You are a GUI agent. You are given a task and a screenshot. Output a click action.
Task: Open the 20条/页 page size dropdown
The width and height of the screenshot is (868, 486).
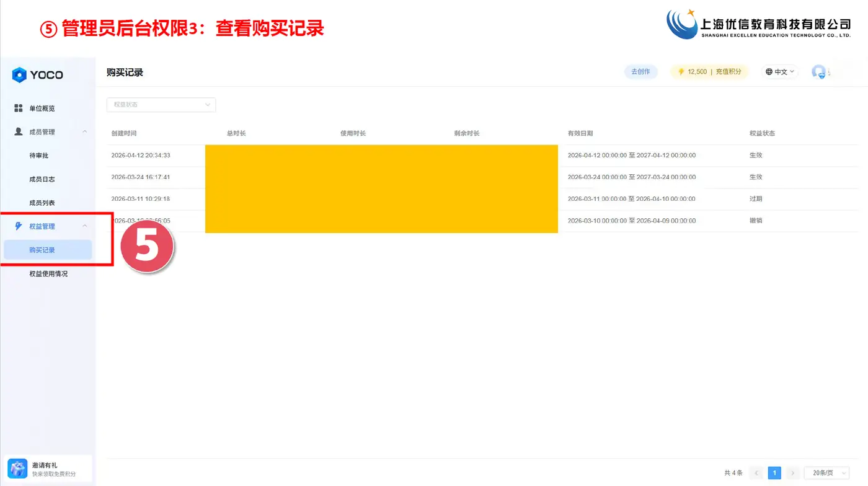point(827,473)
